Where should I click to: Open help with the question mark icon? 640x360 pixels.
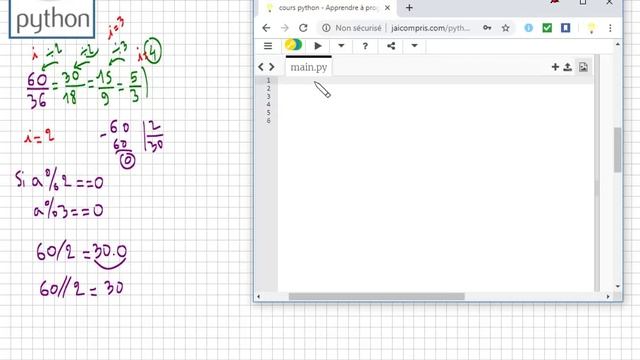click(365, 46)
